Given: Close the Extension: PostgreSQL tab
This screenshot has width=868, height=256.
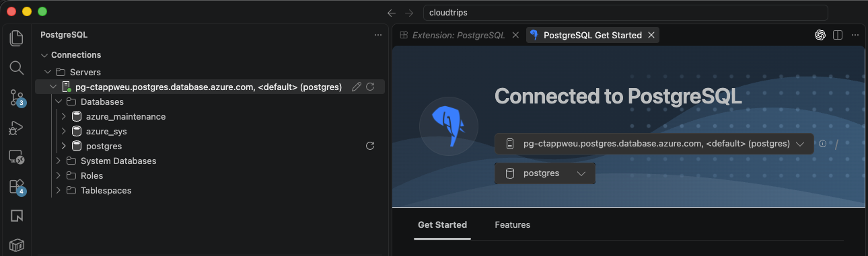Looking at the screenshot, I should 515,35.
